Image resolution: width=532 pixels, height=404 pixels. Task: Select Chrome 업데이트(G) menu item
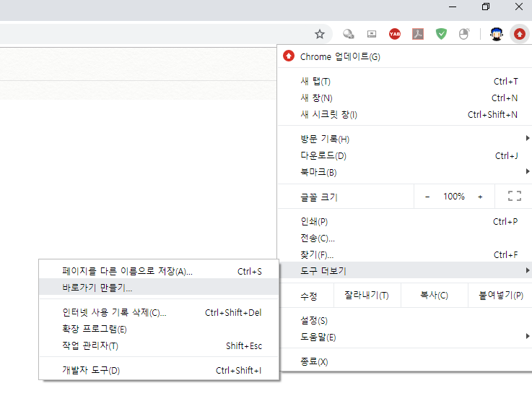(404, 56)
